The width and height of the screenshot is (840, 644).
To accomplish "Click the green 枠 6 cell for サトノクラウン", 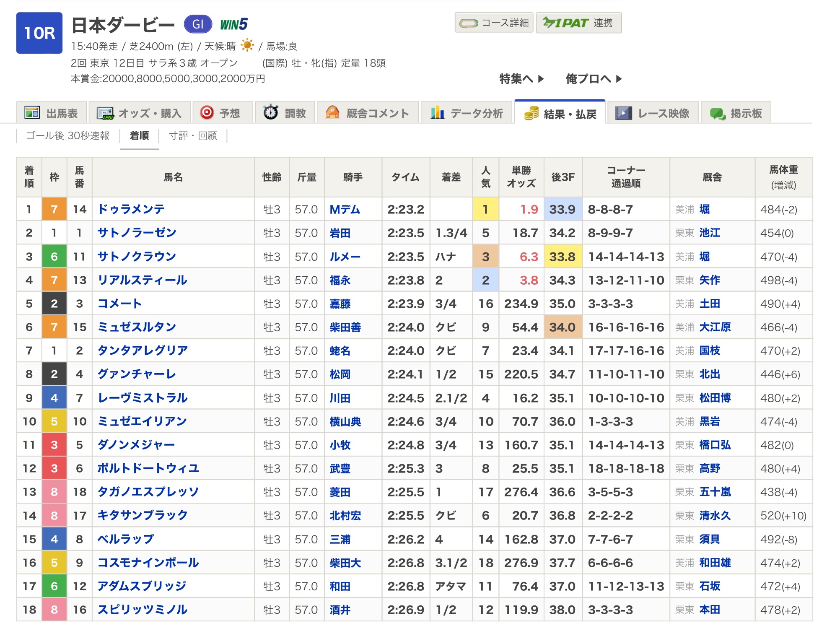I will click(x=54, y=256).
